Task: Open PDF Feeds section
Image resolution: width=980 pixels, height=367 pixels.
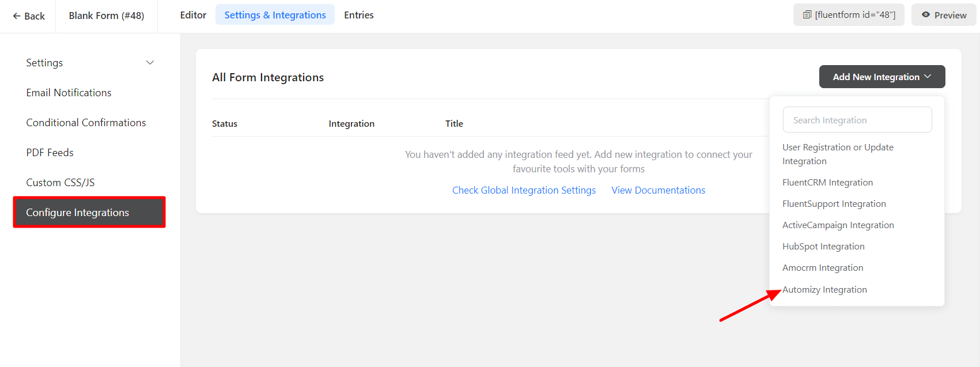Action: pyautogui.click(x=50, y=153)
